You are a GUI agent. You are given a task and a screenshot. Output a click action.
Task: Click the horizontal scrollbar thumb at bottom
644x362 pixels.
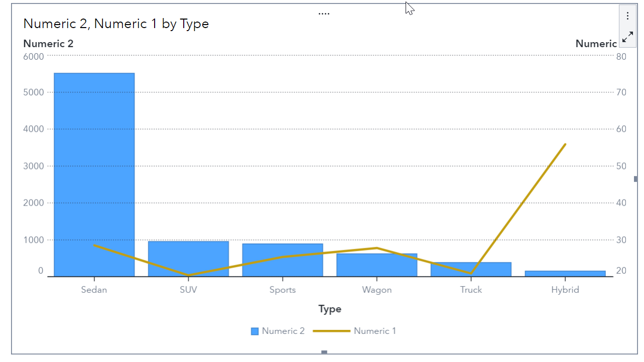click(325, 351)
